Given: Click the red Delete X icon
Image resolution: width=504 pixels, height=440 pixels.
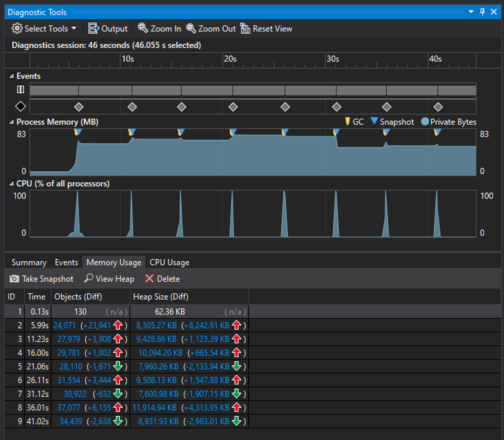Looking at the screenshot, I should (x=149, y=279).
